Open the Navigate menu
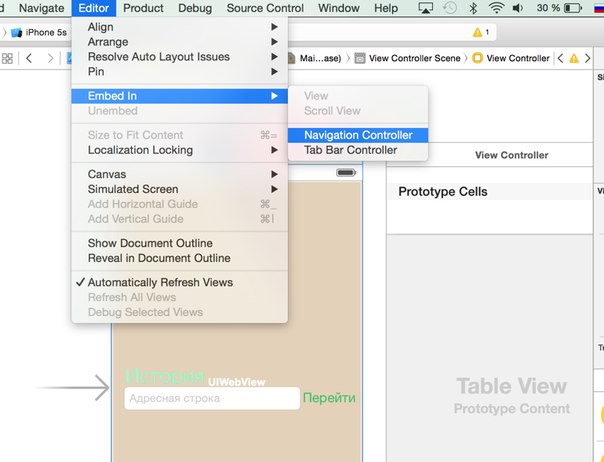Screen dimensions: 604x462 [x=42, y=8]
